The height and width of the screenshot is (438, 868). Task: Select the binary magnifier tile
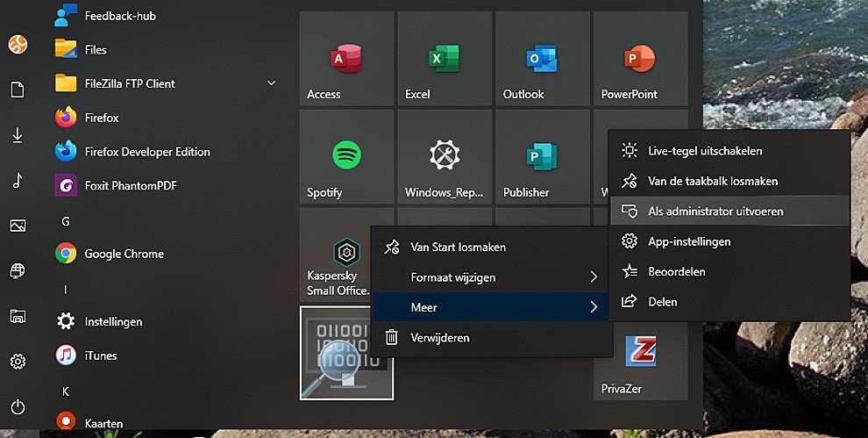tap(346, 353)
